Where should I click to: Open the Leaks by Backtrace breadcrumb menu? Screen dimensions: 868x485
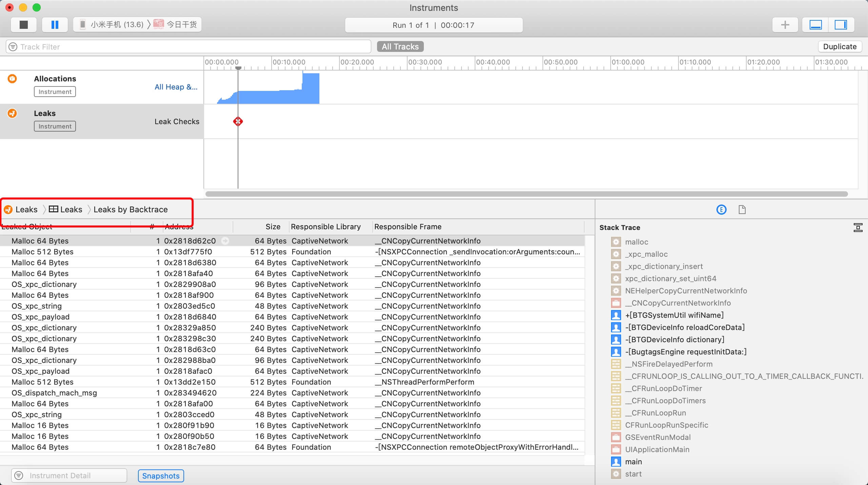coord(131,209)
